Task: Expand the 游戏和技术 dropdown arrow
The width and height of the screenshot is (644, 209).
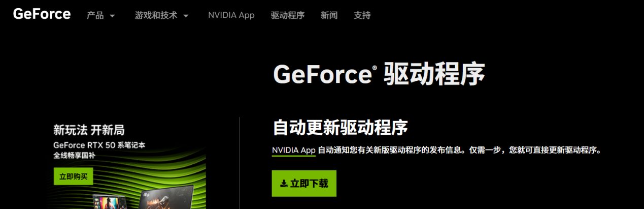Action: click(x=186, y=16)
